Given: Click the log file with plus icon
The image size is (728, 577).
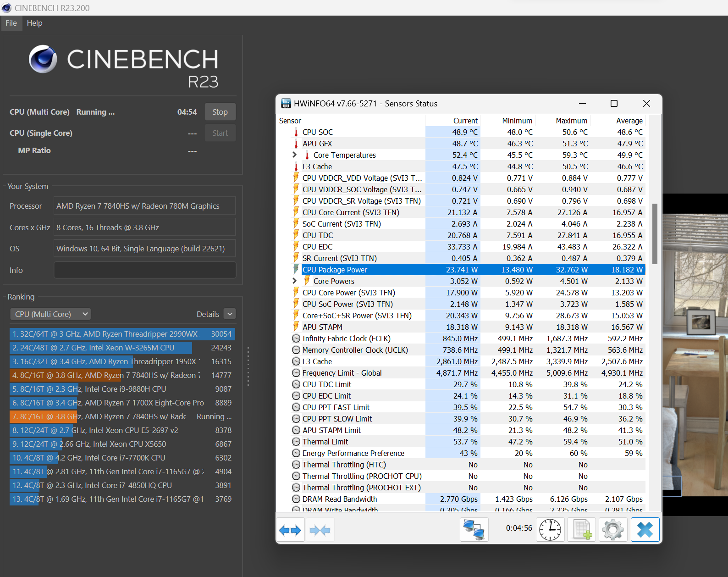Looking at the screenshot, I should pyautogui.click(x=582, y=530).
